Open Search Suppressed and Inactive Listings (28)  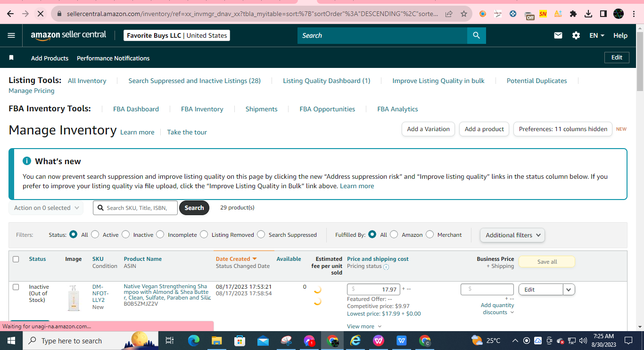[195, 81]
